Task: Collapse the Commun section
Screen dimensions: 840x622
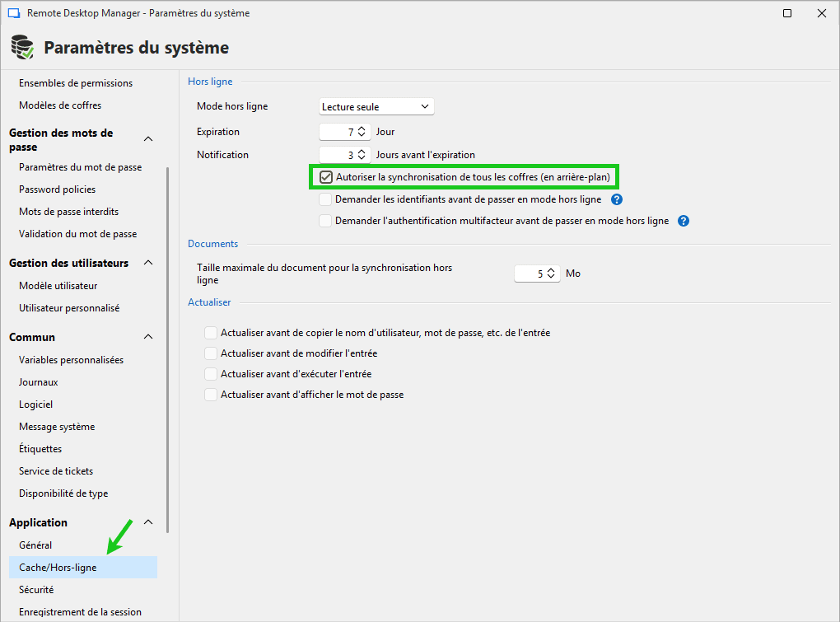Action: (147, 337)
